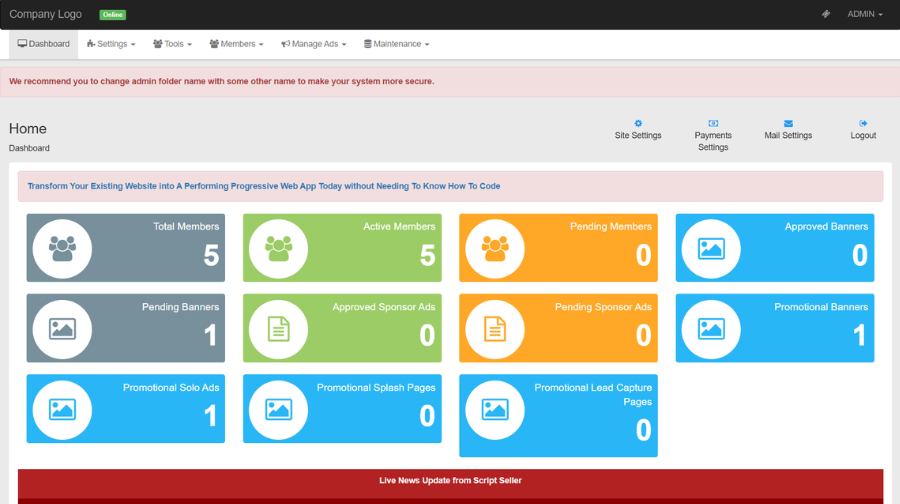Click the Promotional Lead Capture Pages label
Screen dimensions: 900x504
point(593,394)
